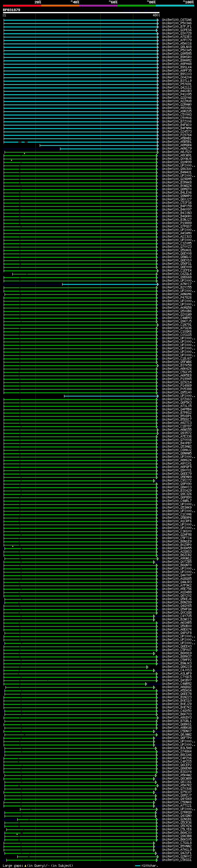Select hit label UniRef100_P14869
197x868 pixels.
[x=177, y=386]
